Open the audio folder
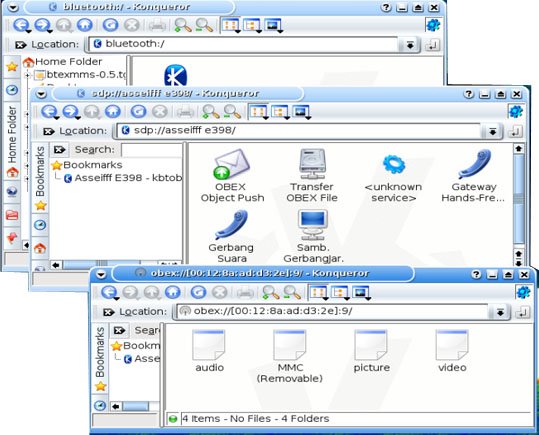539x435 pixels. [209, 351]
